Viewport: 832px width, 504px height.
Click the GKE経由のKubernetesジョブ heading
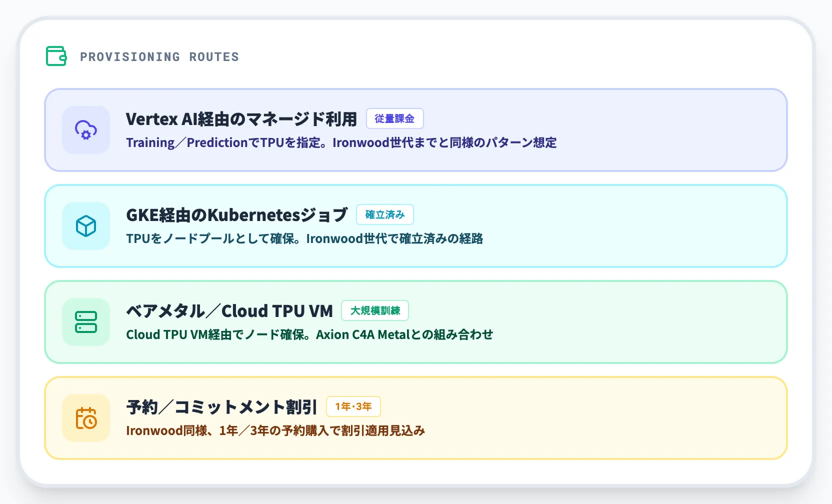tap(236, 214)
